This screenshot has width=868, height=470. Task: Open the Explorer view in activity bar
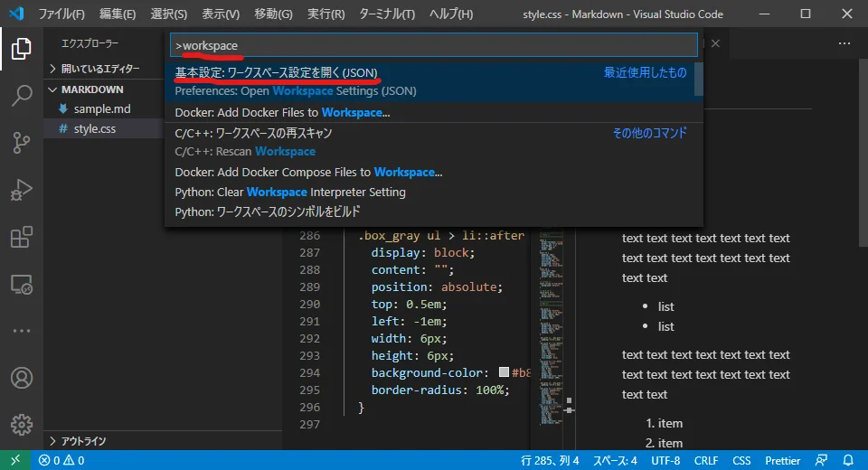21,49
